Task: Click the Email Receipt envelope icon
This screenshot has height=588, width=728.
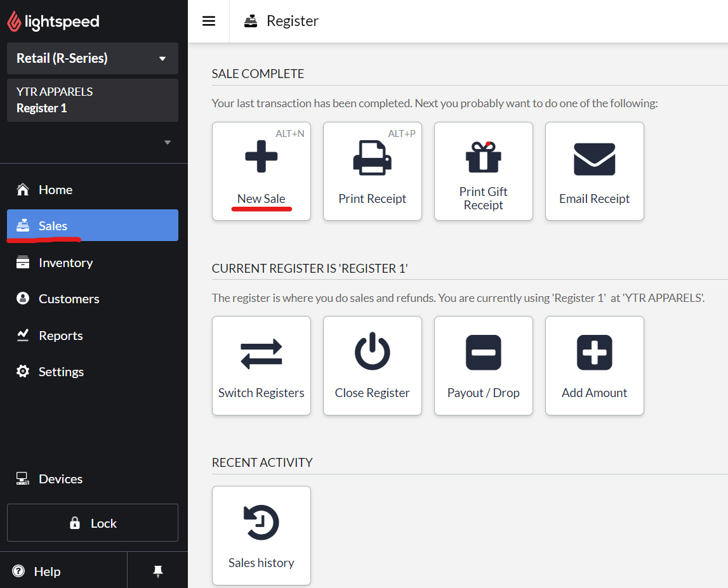Action: [594, 159]
